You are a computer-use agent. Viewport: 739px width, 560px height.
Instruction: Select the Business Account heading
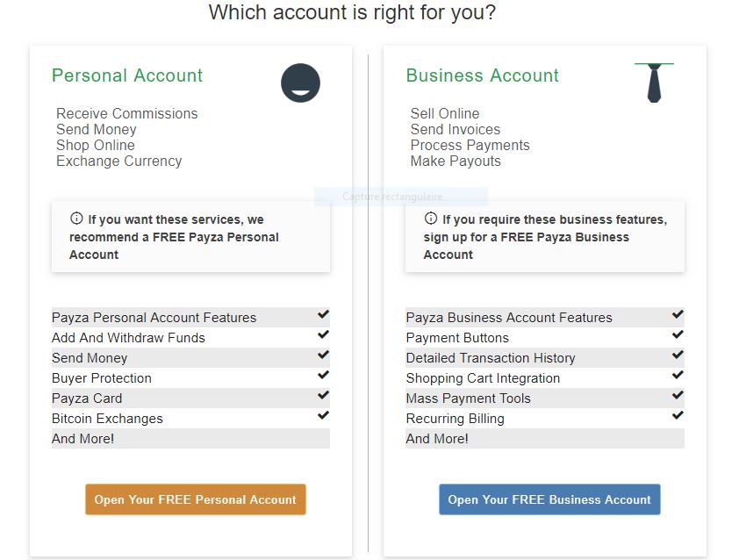[482, 76]
